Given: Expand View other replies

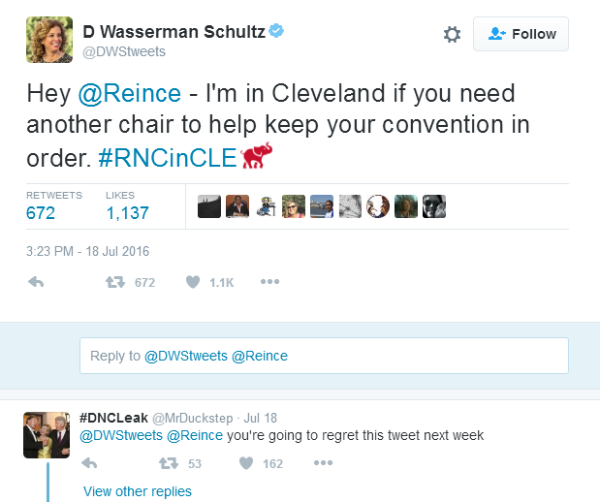Looking at the screenshot, I should pos(137,491).
